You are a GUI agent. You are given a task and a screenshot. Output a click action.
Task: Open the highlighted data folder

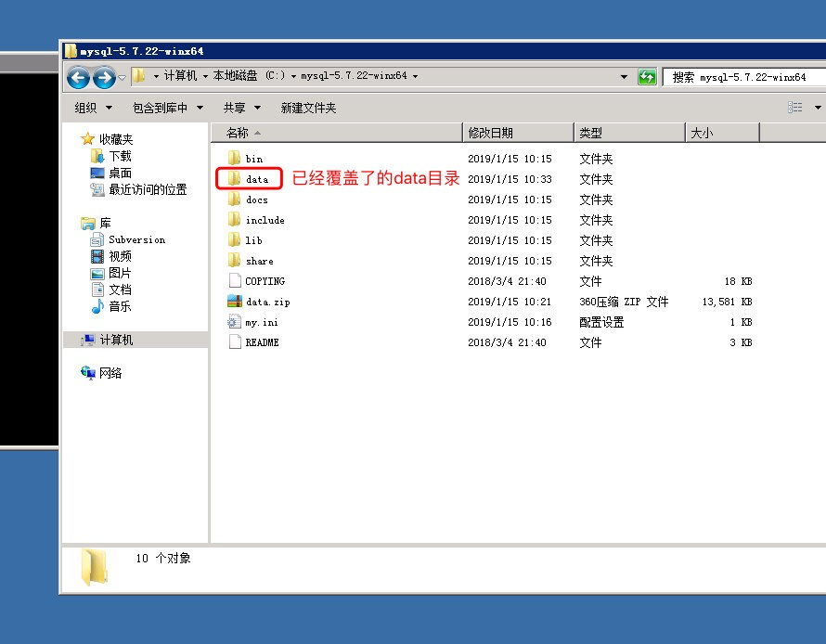(x=251, y=178)
